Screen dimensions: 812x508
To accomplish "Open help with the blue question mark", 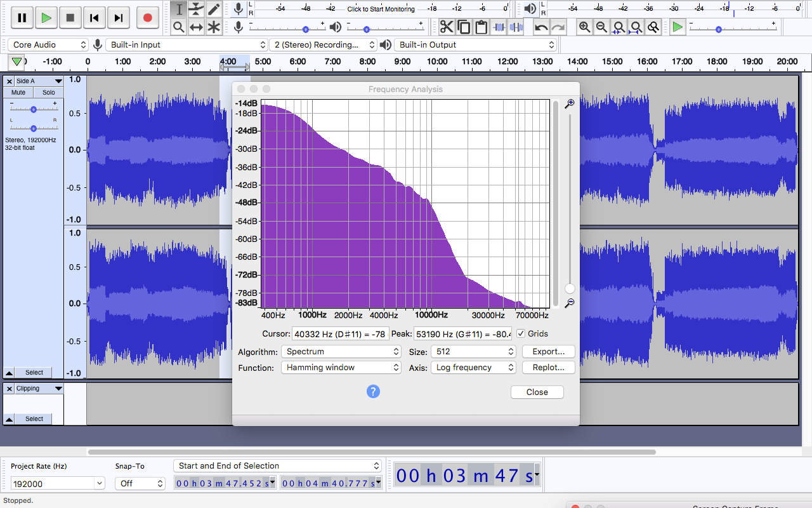I will tap(373, 391).
